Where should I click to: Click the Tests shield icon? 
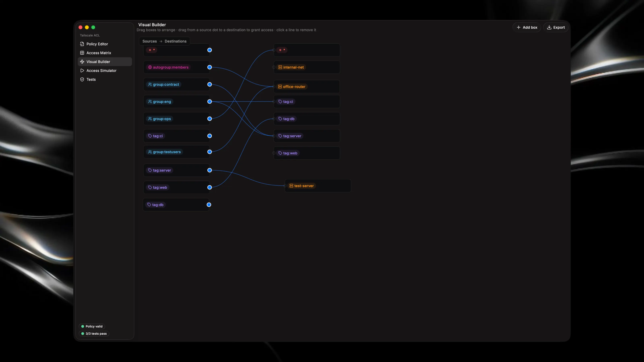(82, 79)
